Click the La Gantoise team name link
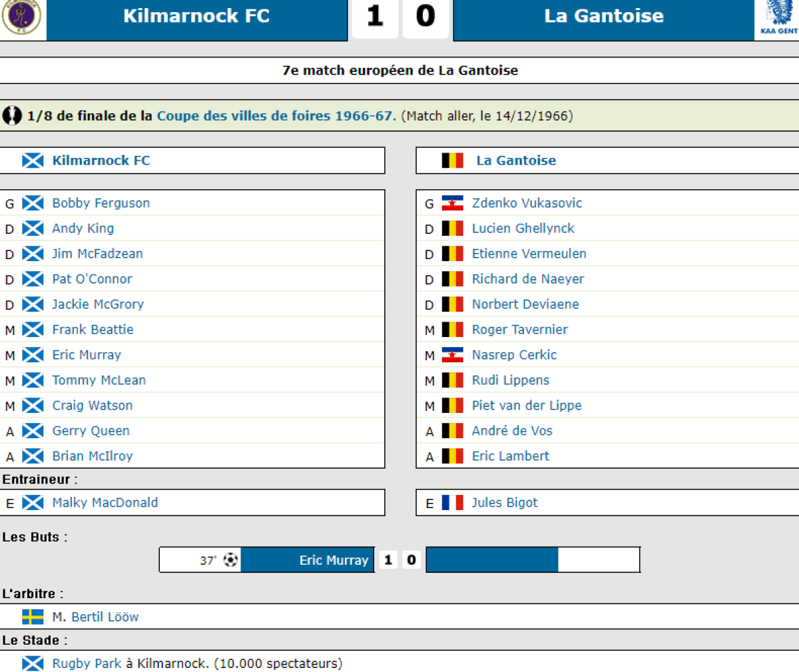799x672 pixels. pos(515,161)
